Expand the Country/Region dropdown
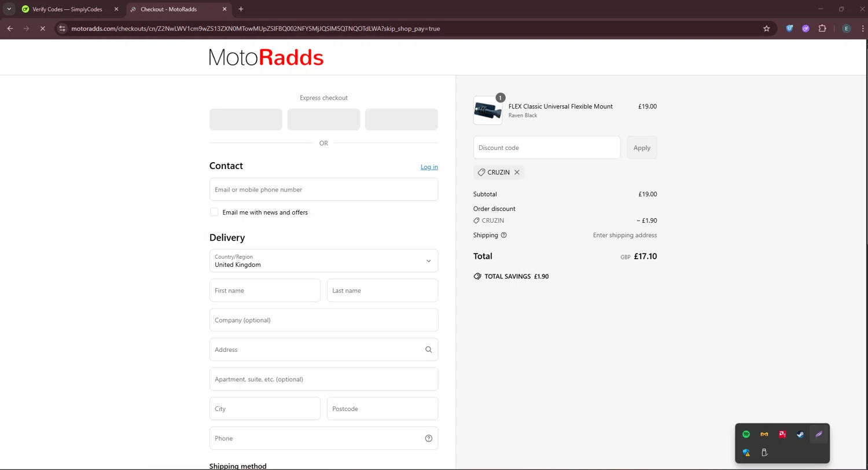 (323, 260)
